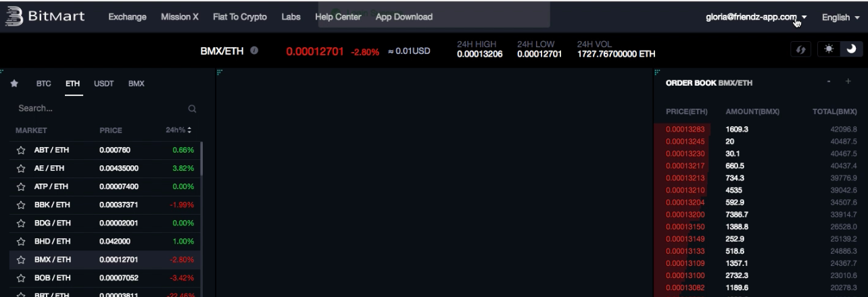Decrease order book precision with minus
The image size is (868, 297).
pyautogui.click(x=829, y=82)
